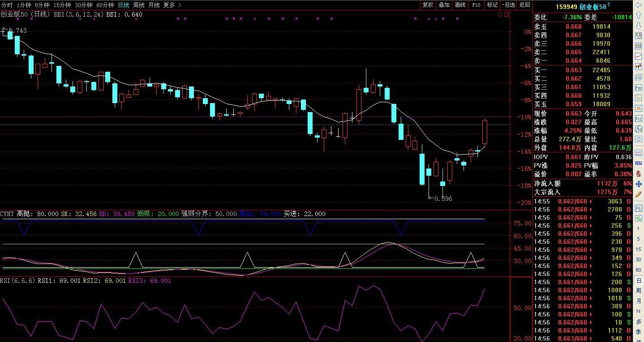
Task: Switch to the 月线 monthly tab
Action: [x=154, y=5]
